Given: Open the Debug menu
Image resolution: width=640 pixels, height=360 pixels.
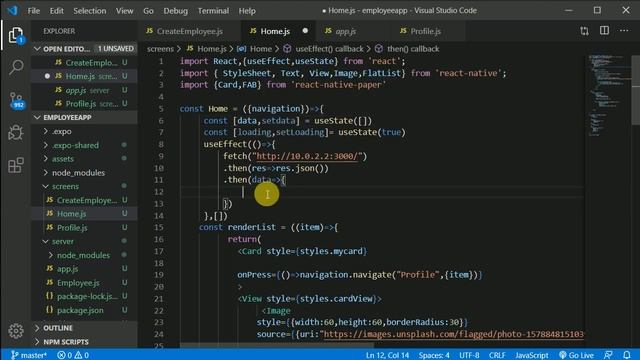Looking at the screenshot, I should click(176, 11).
